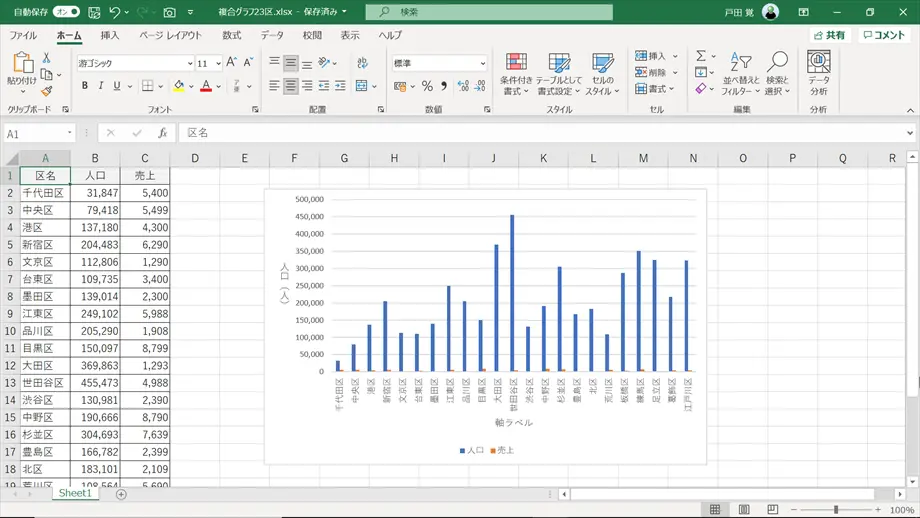The image size is (920, 518).
Task: Toggle italic formatting
Action: [101, 86]
